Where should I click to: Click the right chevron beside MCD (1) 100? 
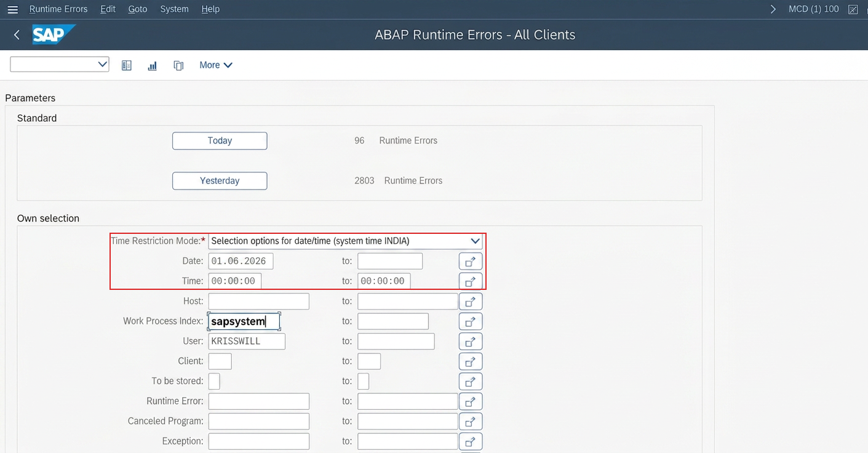(773, 9)
